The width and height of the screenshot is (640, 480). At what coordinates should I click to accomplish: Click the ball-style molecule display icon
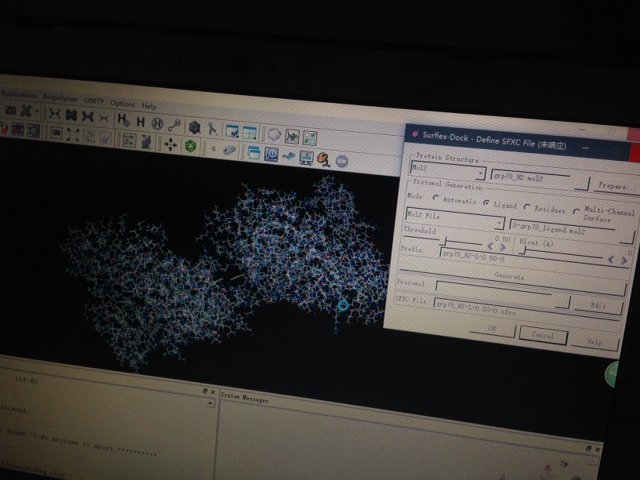point(71,115)
